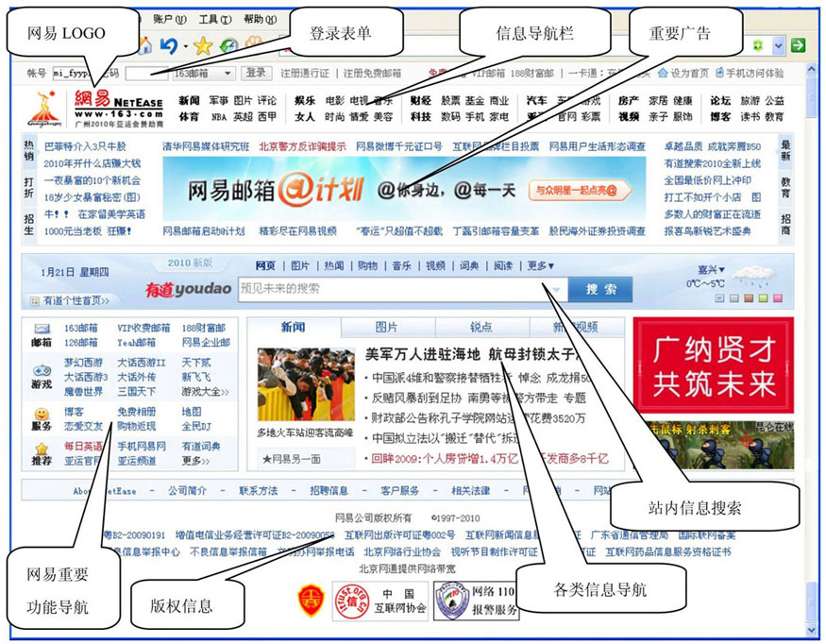Viewport: 826px width, 644px height.
Task: Open the 注册通行证 link
Action: pos(305,74)
